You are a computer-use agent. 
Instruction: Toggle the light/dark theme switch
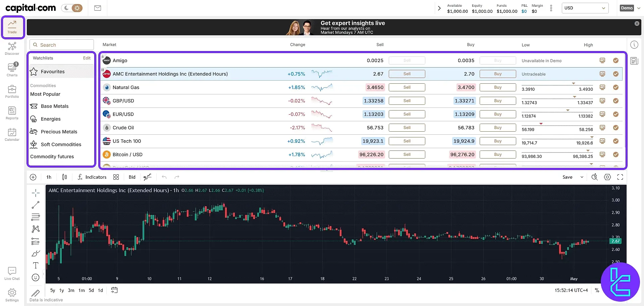[72, 8]
